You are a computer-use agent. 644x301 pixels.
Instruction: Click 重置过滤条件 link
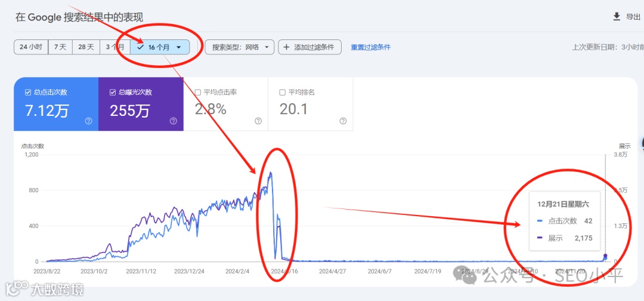point(370,47)
